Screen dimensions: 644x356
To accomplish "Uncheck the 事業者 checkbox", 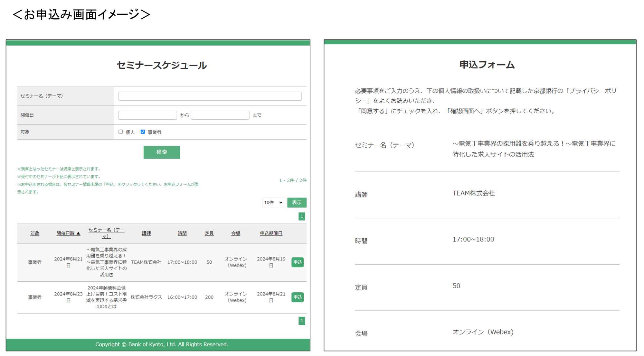I will (143, 132).
